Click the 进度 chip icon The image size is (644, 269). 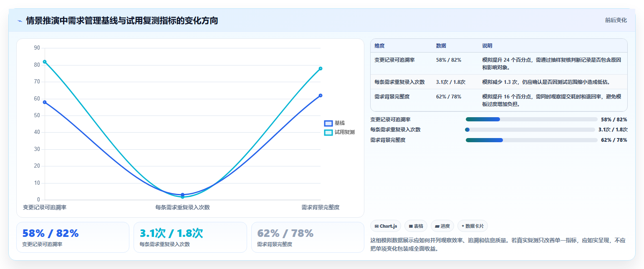(437, 226)
